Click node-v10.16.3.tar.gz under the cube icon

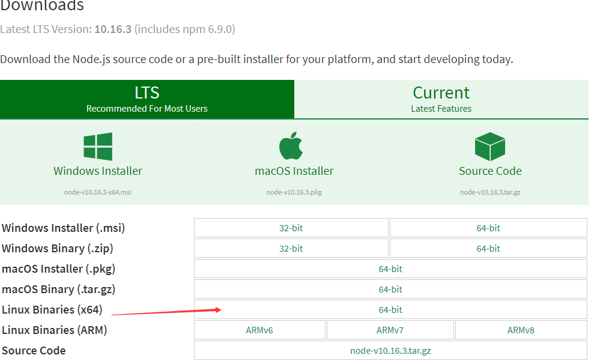490,192
